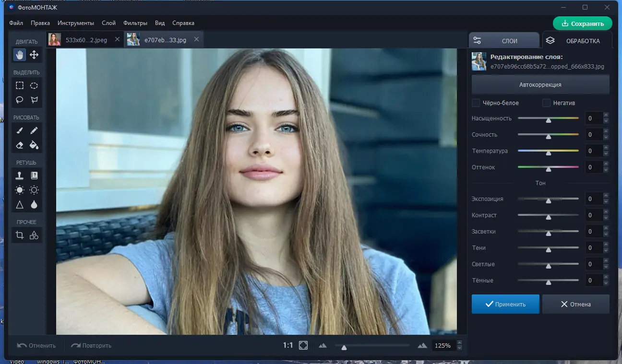Select the Move layer arrows tool
The width and height of the screenshot is (622, 364).
point(34,55)
